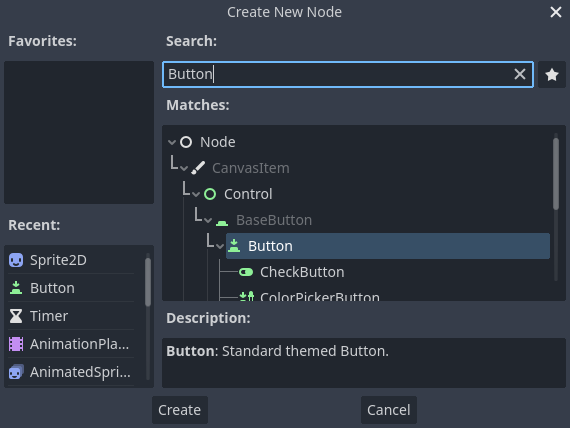
Task: Click the CanvasItem paintbrush icon
Action: pyautogui.click(x=198, y=168)
